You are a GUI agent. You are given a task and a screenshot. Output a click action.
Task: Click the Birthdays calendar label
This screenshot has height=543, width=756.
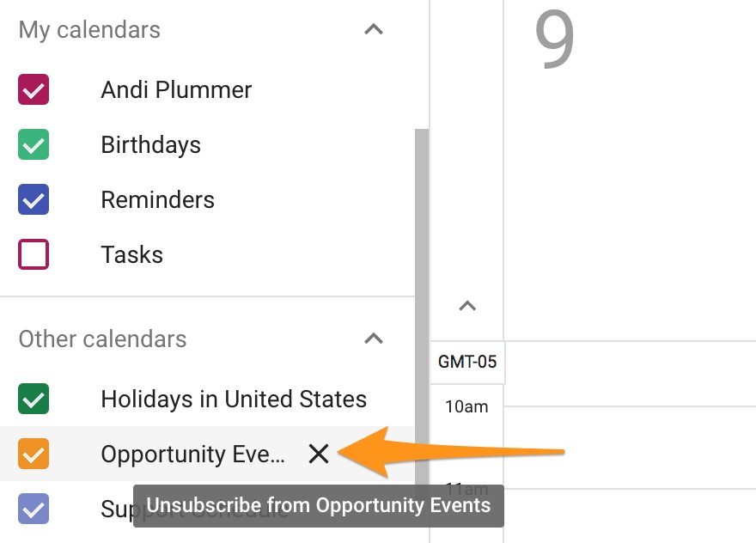click(150, 144)
